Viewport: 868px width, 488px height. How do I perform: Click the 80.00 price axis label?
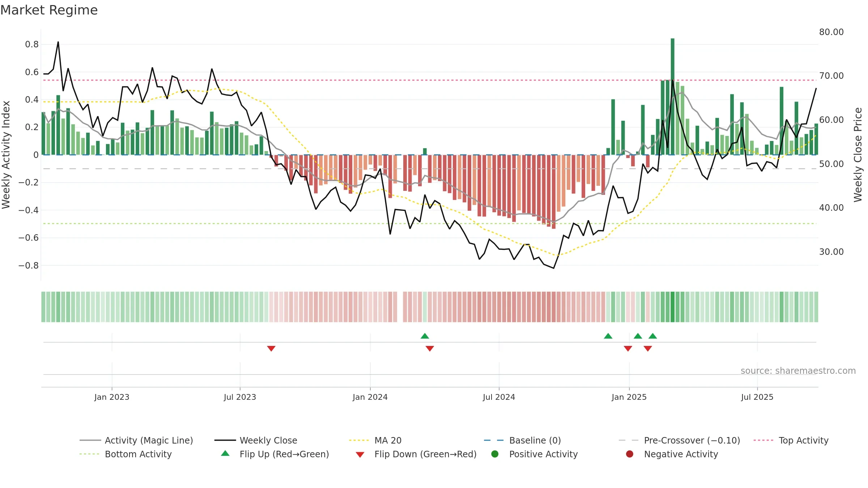831,32
